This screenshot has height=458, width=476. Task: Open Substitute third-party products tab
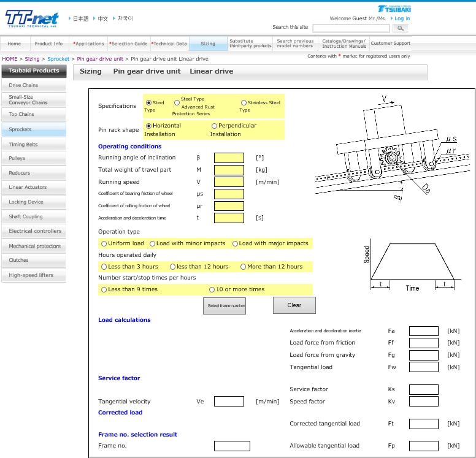tap(250, 44)
